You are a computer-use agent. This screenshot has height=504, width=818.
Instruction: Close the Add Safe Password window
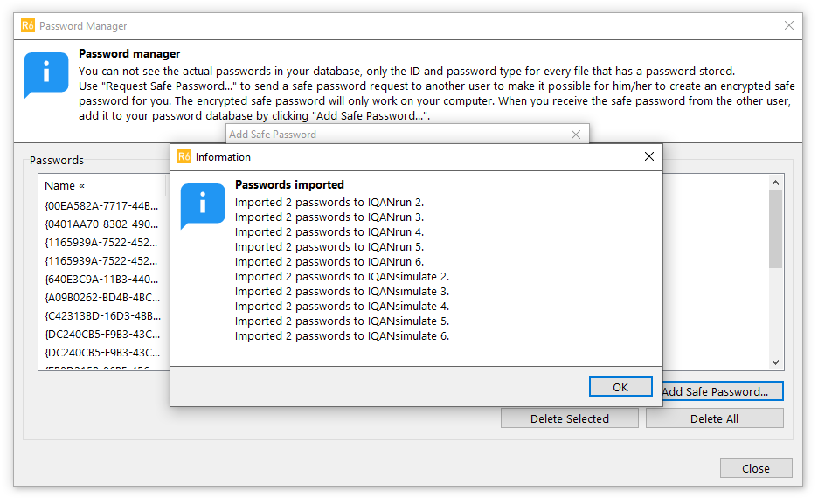[x=575, y=135]
